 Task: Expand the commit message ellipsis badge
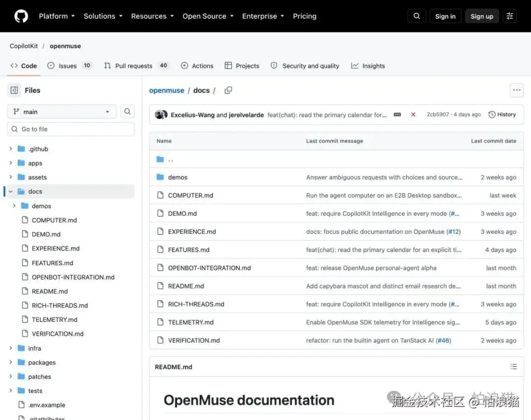397,115
